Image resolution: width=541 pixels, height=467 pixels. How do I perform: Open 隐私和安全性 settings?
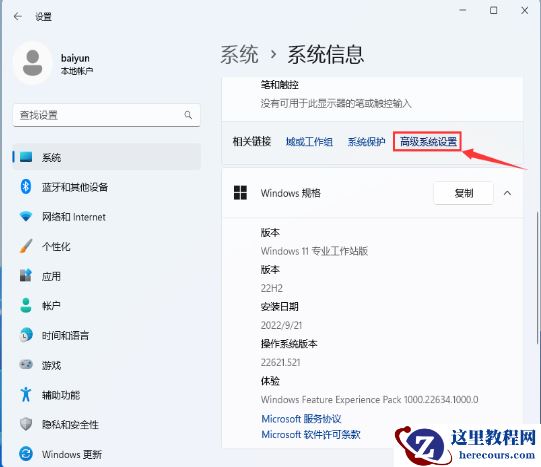[x=106, y=424]
